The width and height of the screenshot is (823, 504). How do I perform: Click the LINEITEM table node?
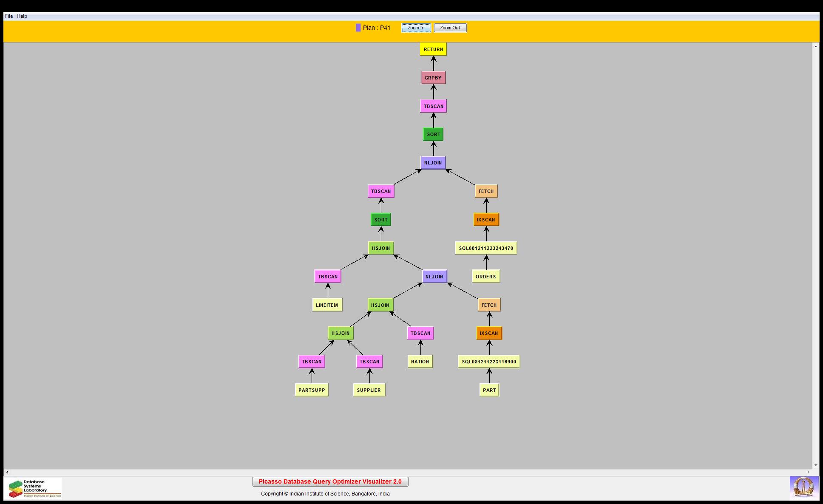(327, 305)
